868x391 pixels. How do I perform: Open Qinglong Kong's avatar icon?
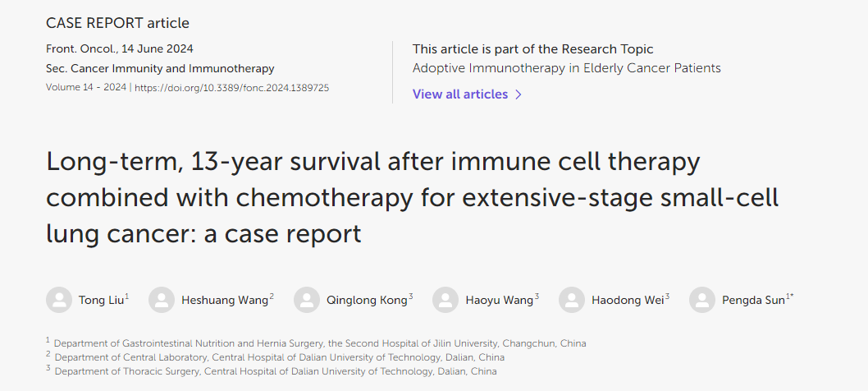(x=307, y=300)
